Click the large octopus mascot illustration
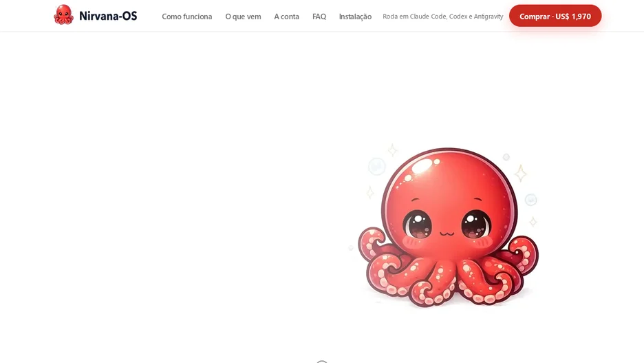Image resolution: width=644 pixels, height=363 pixels. tap(448, 226)
